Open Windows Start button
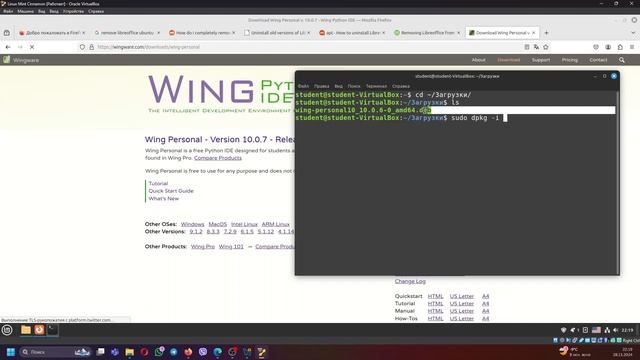 click(11, 352)
